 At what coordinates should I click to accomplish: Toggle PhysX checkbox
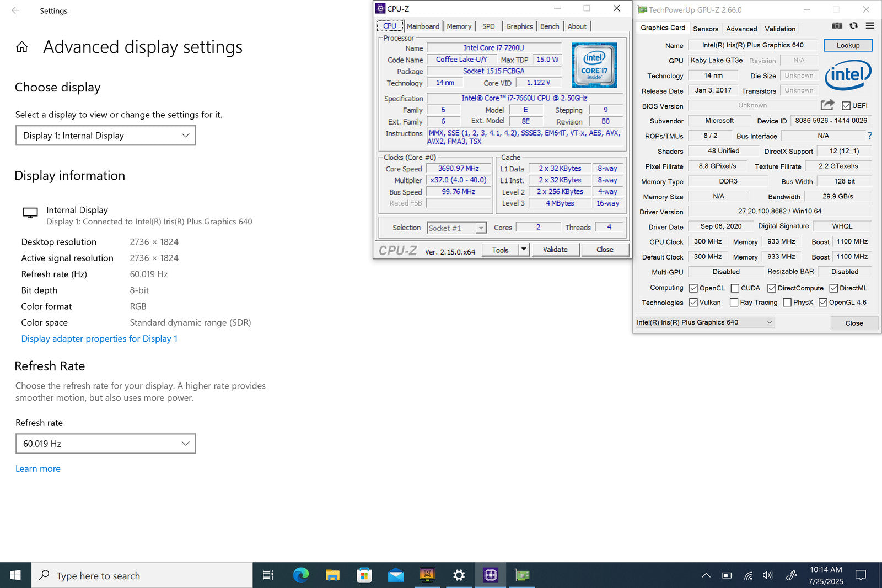tap(787, 303)
